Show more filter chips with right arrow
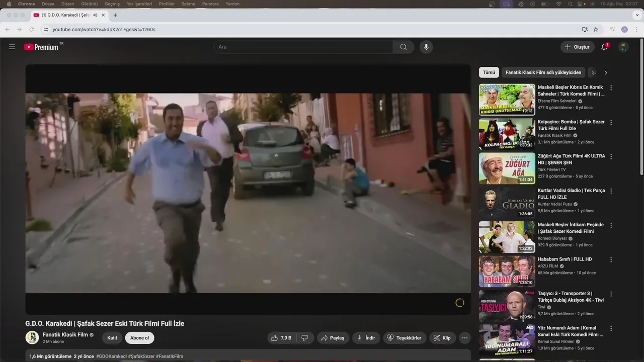The image size is (644, 362). pyautogui.click(x=605, y=72)
